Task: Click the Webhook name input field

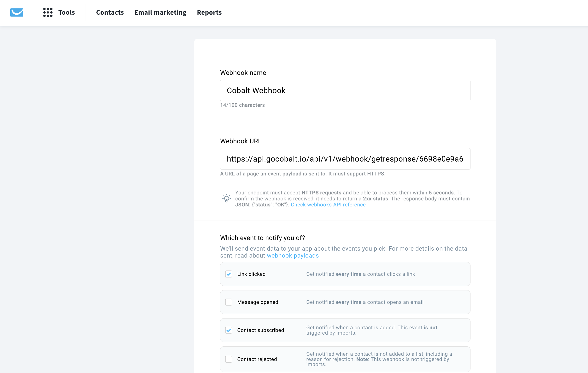Action: (x=345, y=90)
